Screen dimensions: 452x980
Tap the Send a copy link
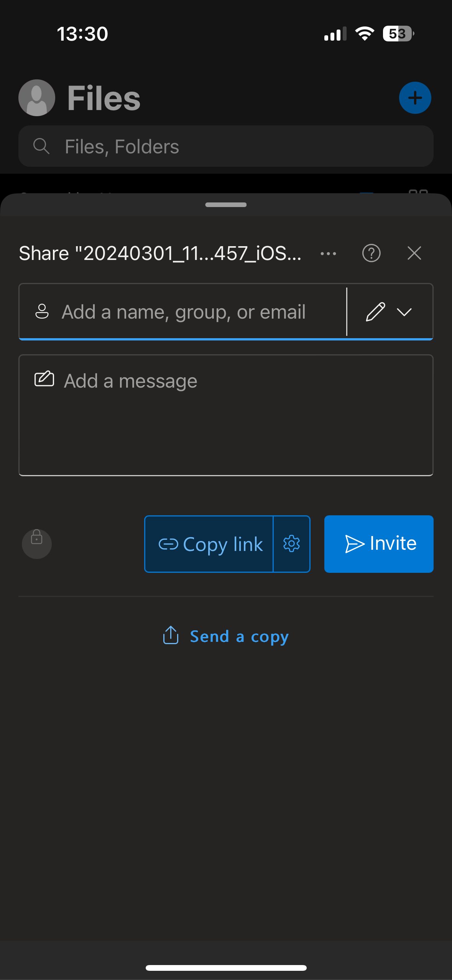(x=239, y=636)
